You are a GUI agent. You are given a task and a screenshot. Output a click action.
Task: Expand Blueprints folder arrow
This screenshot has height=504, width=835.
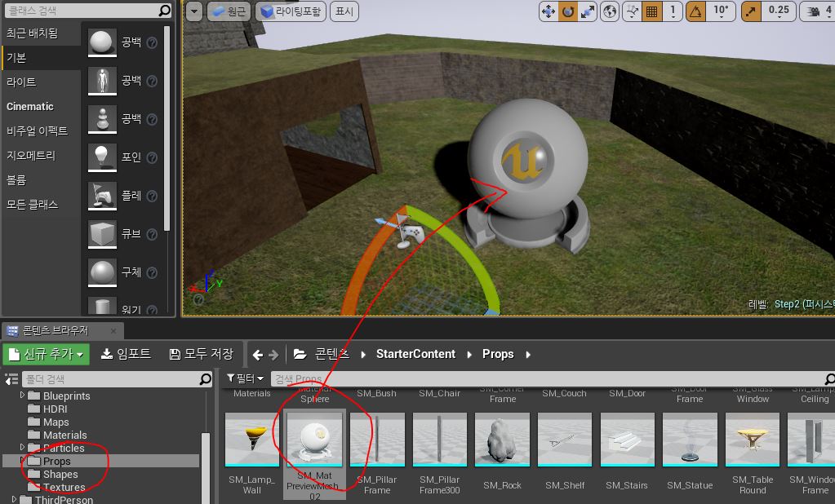pyautogui.click(x=22, y=395)
